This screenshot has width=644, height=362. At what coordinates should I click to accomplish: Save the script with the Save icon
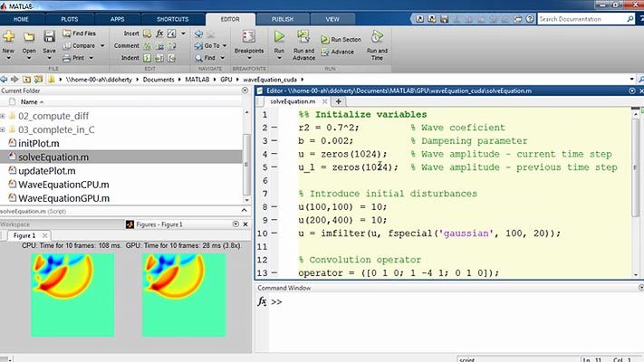coord(50,37)
